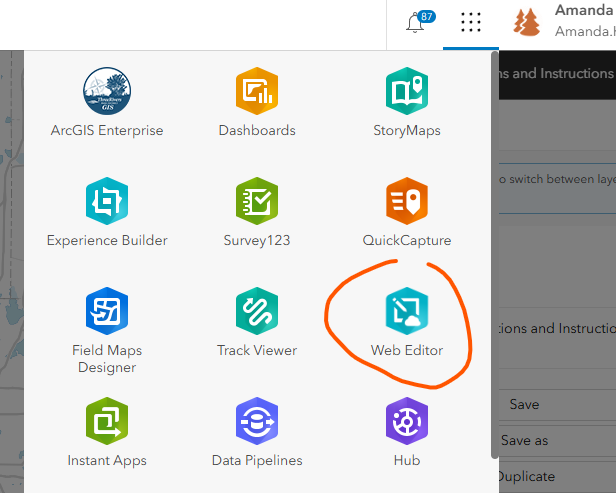Launch Instant Apps
This screenshot has width=616, height=493.
pos(107,433)
